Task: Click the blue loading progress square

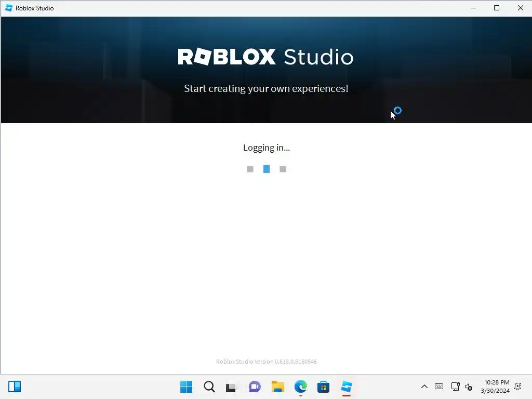Action: (267, 169)
